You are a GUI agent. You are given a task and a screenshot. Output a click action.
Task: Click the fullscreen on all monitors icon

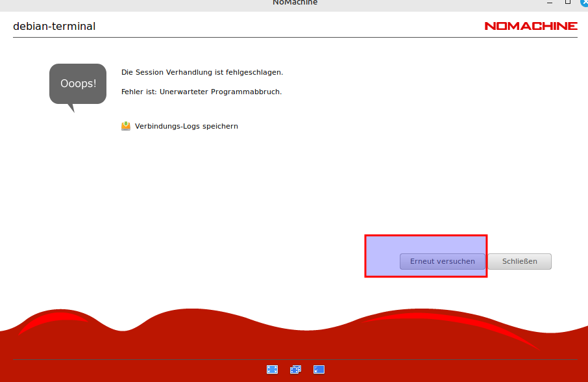(x=295, y=370)
